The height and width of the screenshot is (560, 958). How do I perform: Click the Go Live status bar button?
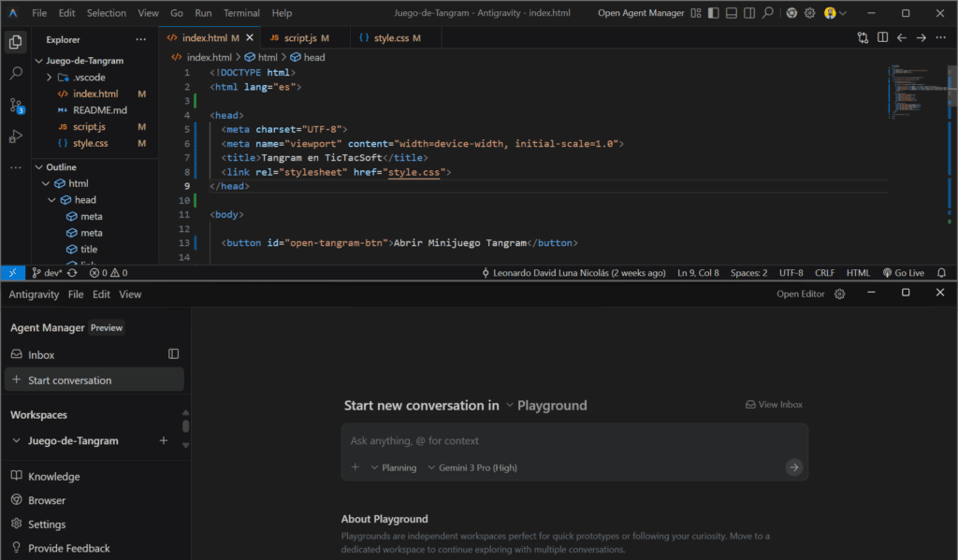tap(903, 273)
